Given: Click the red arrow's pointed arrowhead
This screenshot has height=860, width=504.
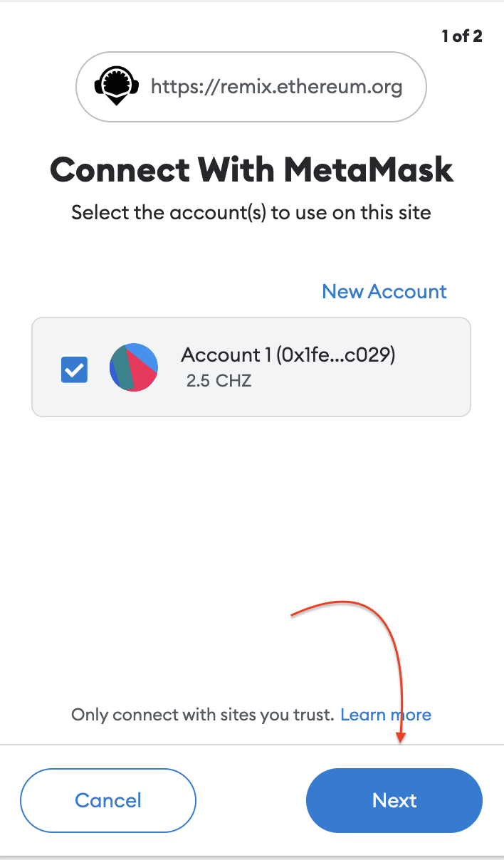Looking at the screenshot, I should (401, 738).
